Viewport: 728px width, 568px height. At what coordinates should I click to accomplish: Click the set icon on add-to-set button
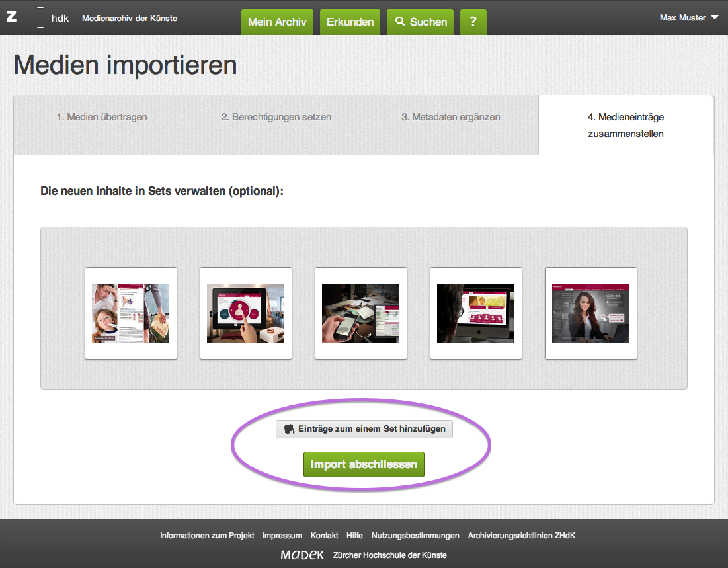(x=288, y=429)
